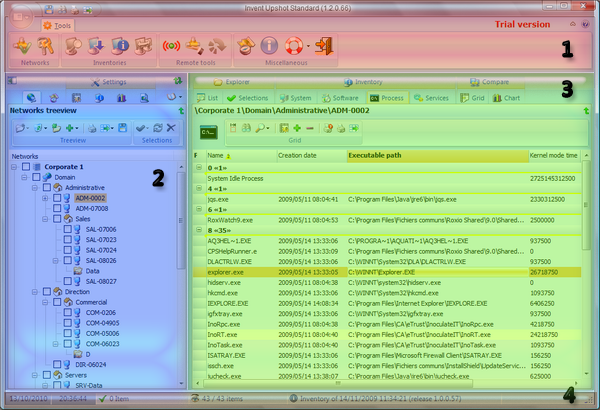600x410 pixels.
Task: Click the Networks tree vertical scrollbar
Action: (181, 220)
